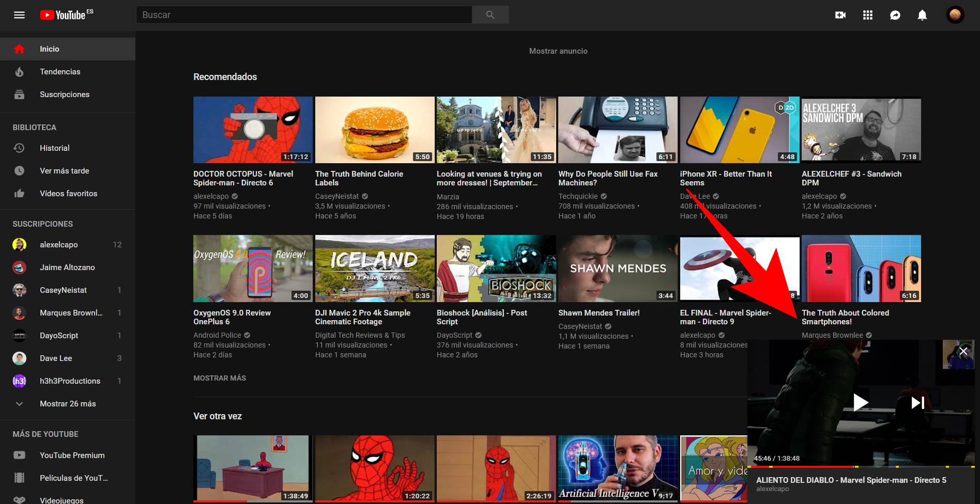Viewport: 980px width, 504px height.
Task: Open the ICELAND DJI Mavic thumbnail
Action: [x=375, y=269]
